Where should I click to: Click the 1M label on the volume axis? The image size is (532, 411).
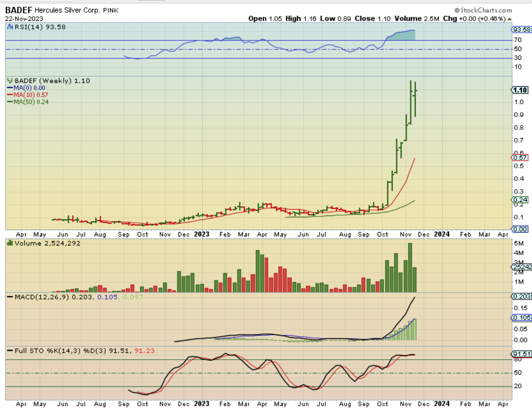click(519, 282)
